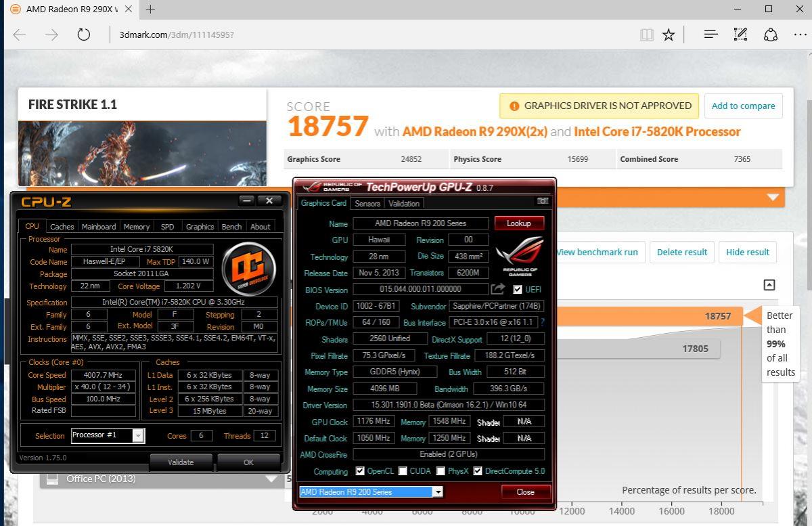Click View benchmark run

point(597,252)
